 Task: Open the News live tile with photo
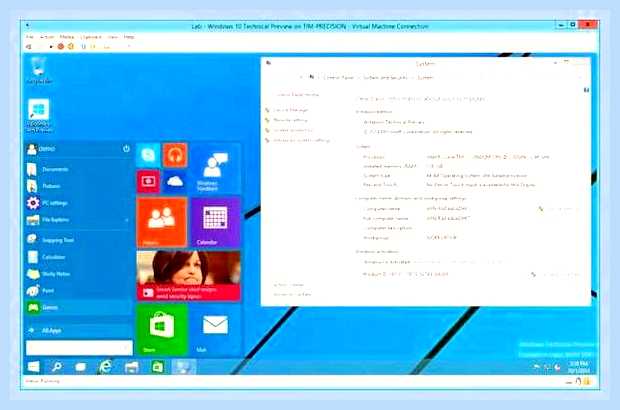(x=189, y=276)
